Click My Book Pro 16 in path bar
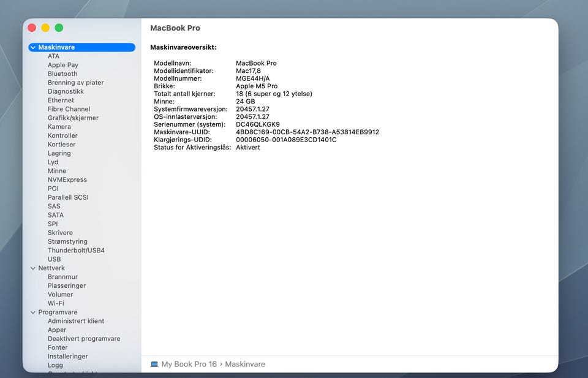 click(x=189, y=364)
